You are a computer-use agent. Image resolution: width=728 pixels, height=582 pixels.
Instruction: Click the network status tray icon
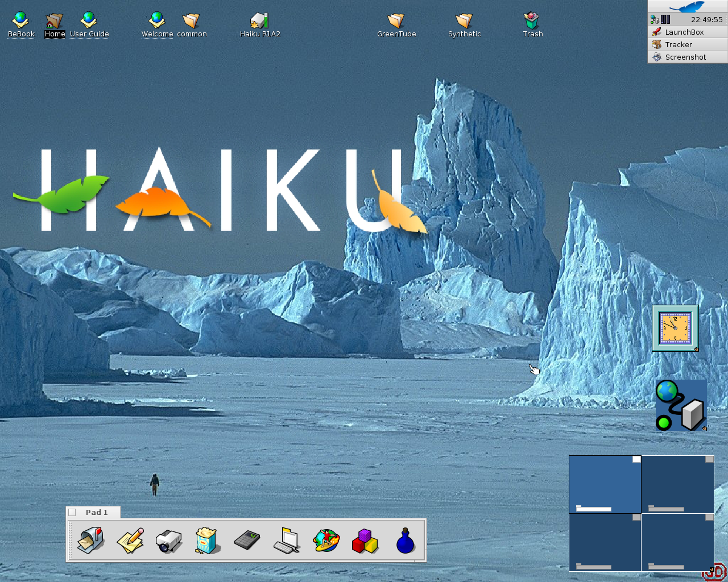(655, 19)
